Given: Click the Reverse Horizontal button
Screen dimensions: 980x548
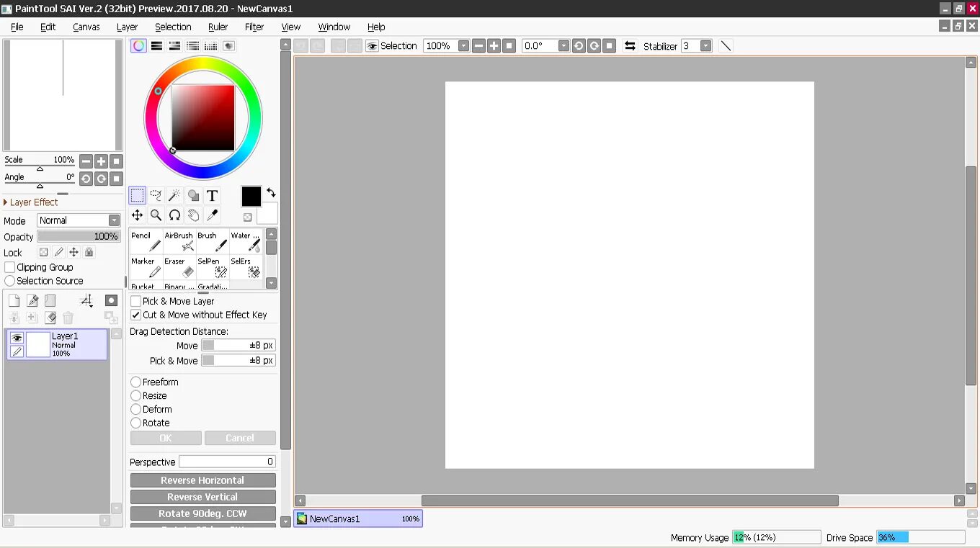Looking at the screenshot, I should pos(202,480).
